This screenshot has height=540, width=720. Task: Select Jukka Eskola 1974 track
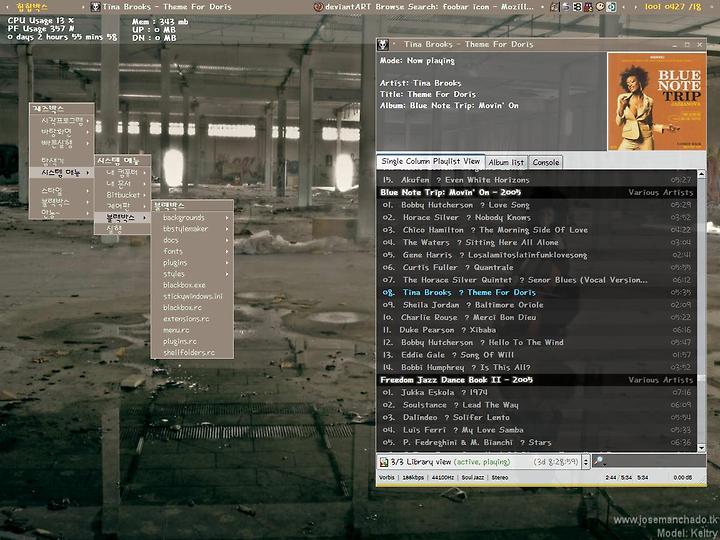coord(536,392)
